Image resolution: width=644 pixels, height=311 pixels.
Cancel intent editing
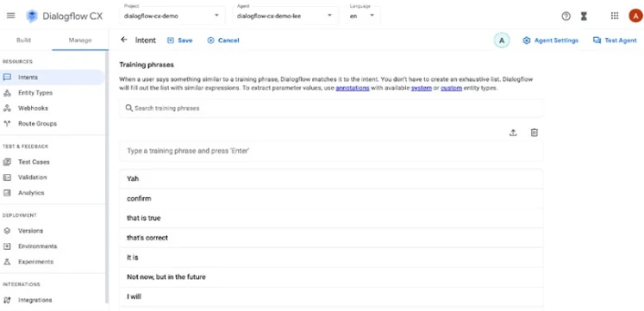(223, 40)
